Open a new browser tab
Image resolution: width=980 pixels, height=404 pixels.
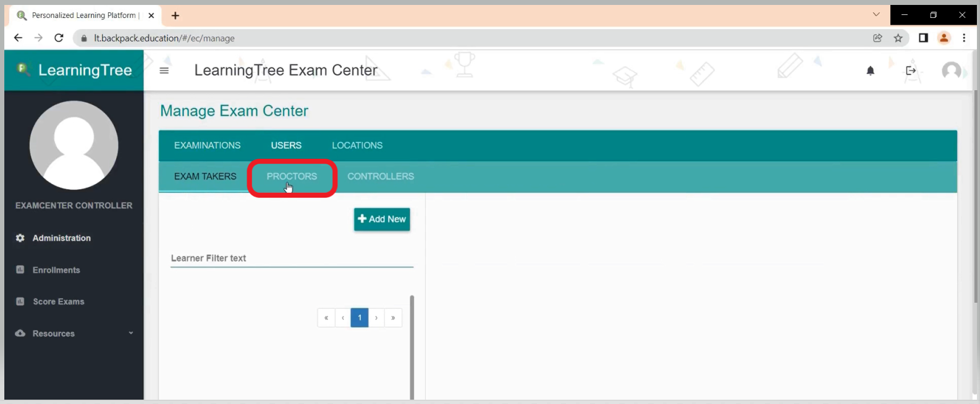coord(175,15)
